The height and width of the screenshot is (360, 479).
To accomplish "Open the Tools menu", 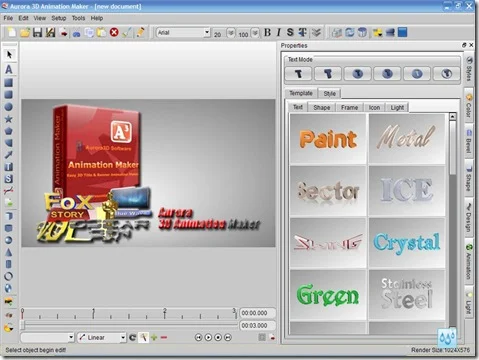I will click(78, 18).
